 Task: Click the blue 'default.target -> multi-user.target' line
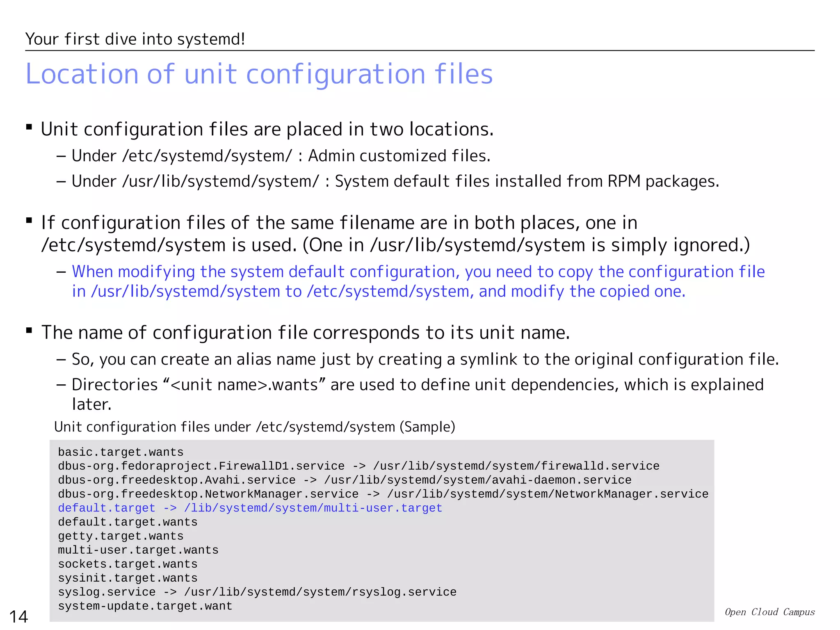pos(250,508)
